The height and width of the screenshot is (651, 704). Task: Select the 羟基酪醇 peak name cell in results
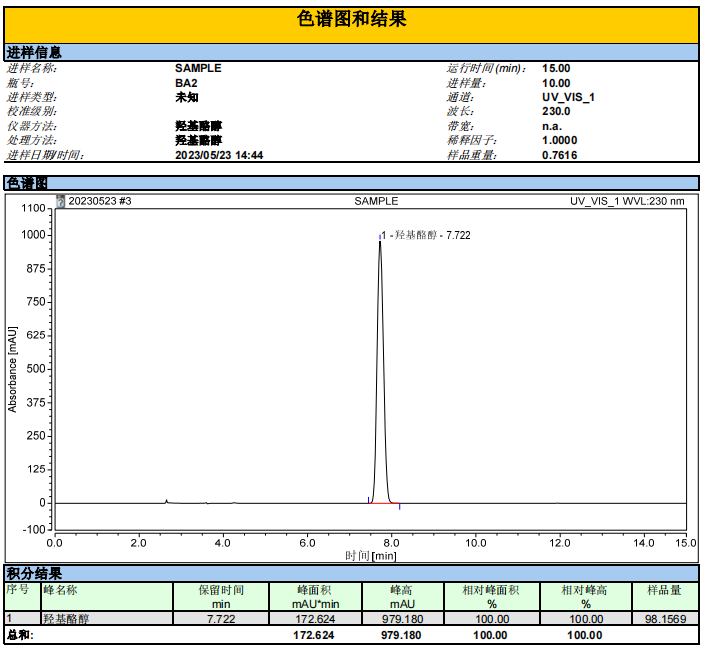(x=66, y=619)
